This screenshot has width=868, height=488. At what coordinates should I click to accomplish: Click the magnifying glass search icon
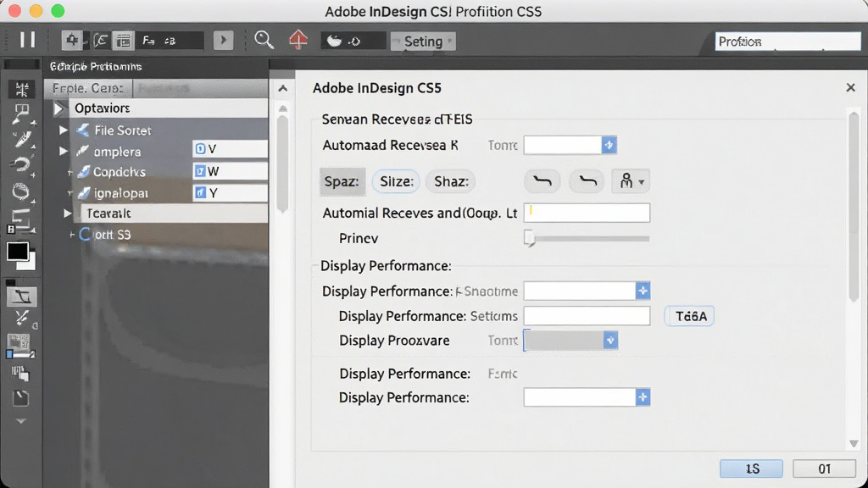click(x=264, y=40)
